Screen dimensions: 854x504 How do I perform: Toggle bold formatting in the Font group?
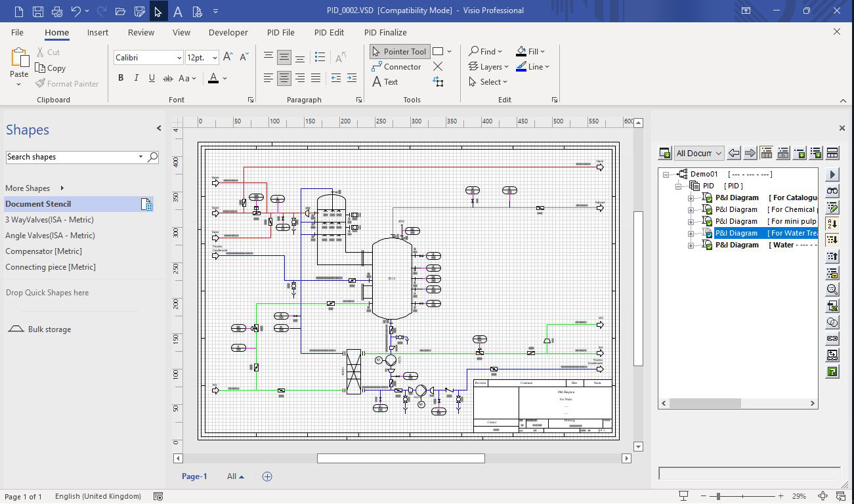[121, 77]
